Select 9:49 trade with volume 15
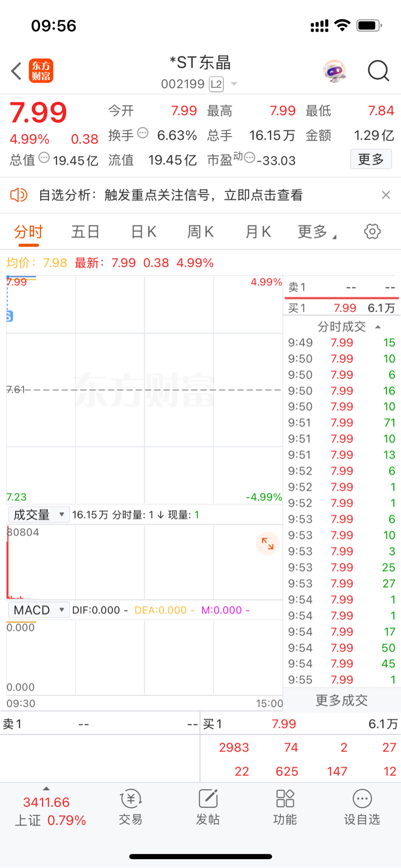The height and width of the screenshot is (868, 401). (342, 343)
